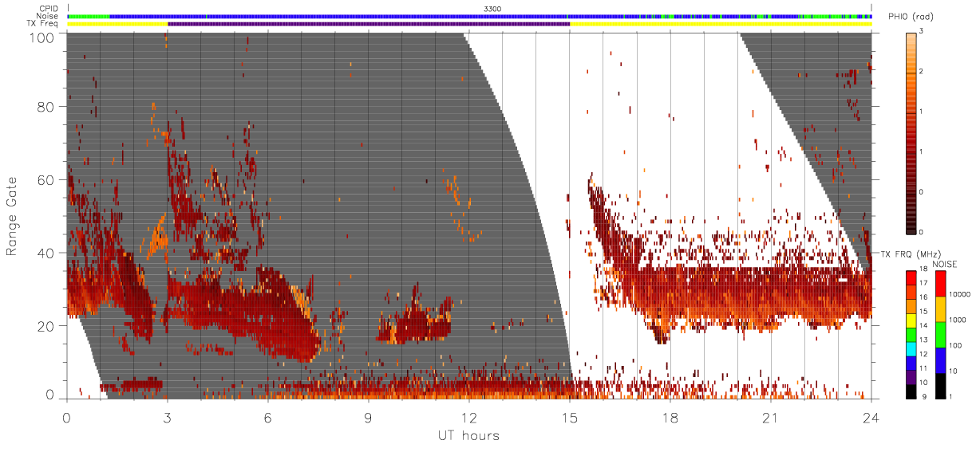Click the TX FRQ (MHz) legend title

911,254
